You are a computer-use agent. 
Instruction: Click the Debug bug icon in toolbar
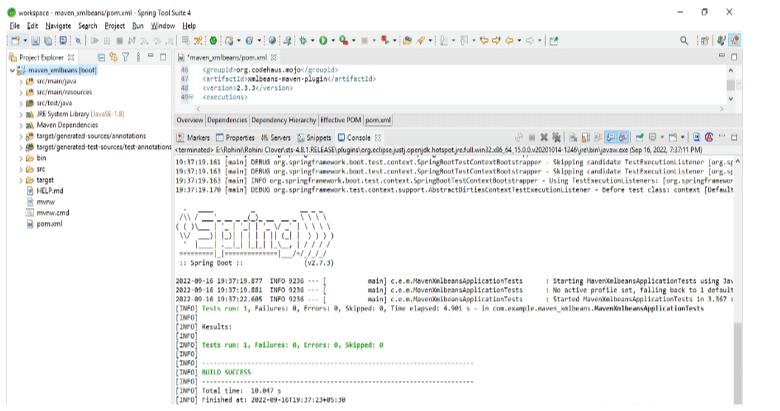(x=302, y=40)
